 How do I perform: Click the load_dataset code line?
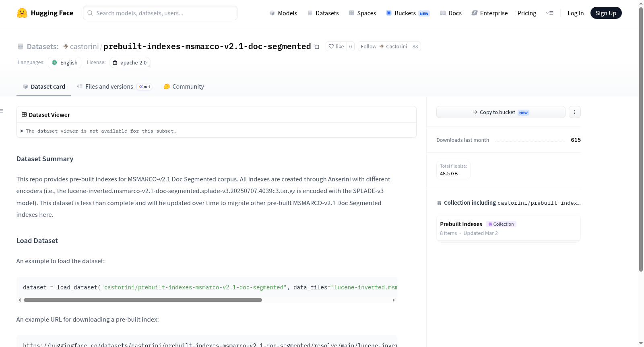pos(210,287)
